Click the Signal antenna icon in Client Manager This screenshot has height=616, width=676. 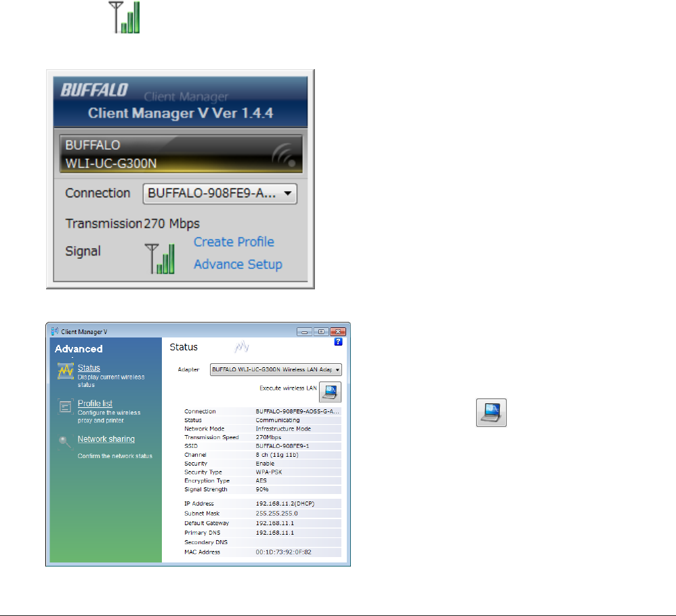pyautogui.click(x=159, y=259)
